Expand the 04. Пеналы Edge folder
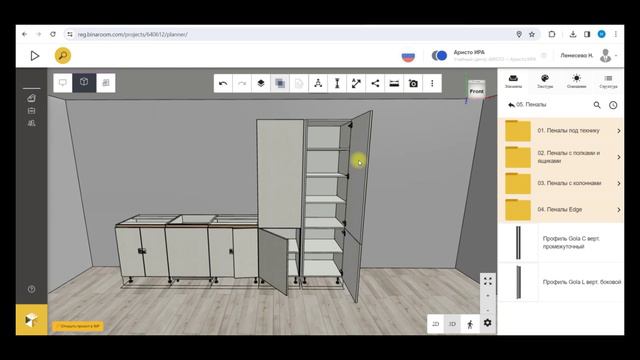The image size is (640, 360). (560, 210)
